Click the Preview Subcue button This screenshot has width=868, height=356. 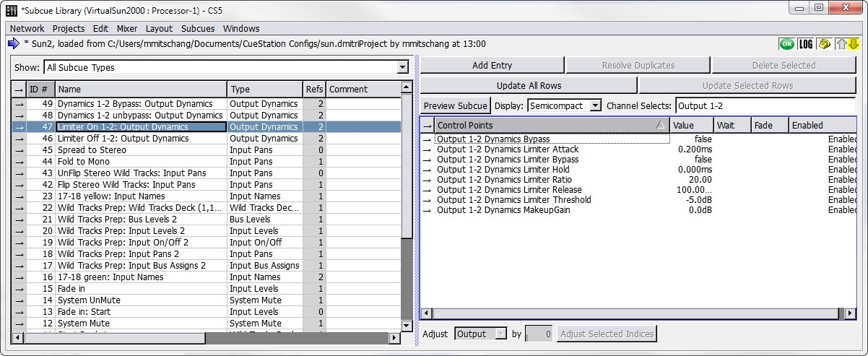coord(455,105)
